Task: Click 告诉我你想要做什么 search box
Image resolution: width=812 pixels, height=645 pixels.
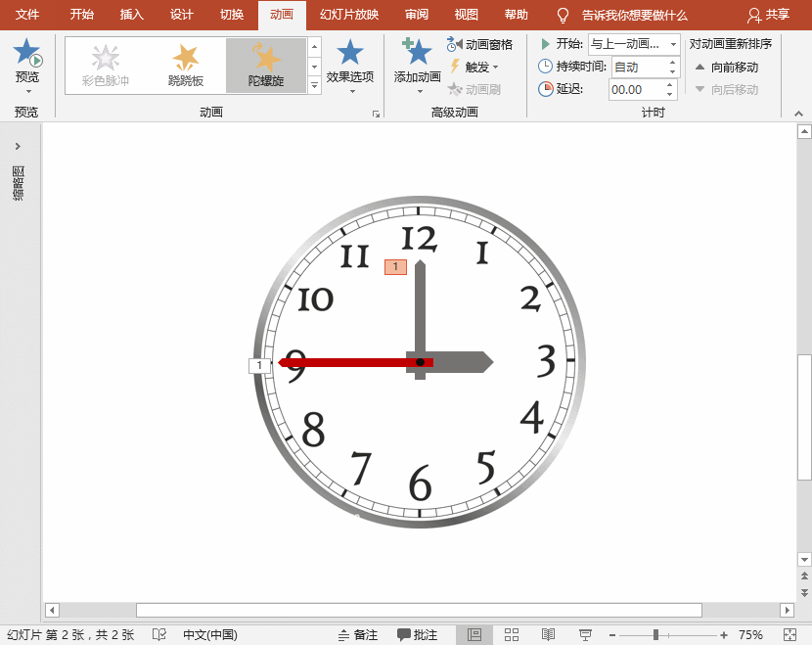Action: (x=634, y=16)
